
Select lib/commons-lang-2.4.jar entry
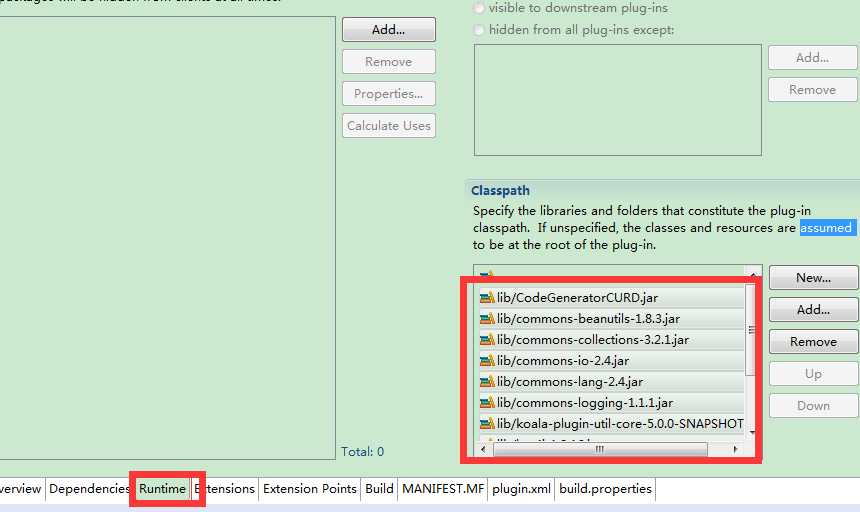pos(612,382)
